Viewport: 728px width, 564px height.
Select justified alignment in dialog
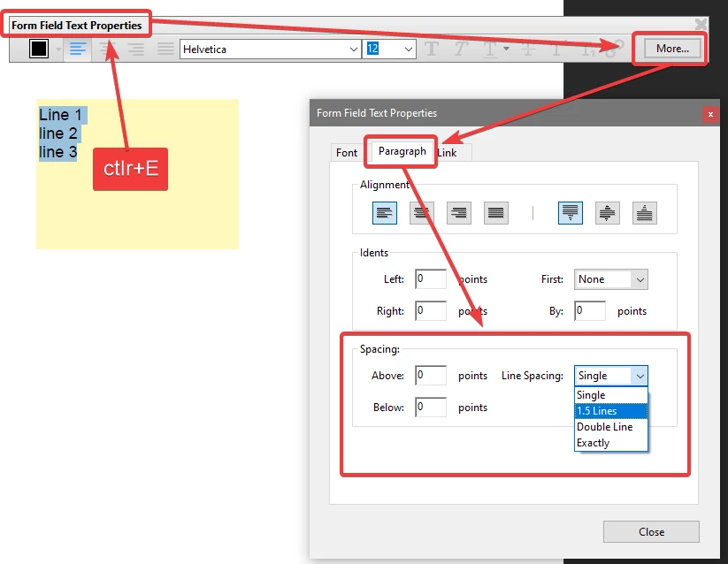click(496, 213)
